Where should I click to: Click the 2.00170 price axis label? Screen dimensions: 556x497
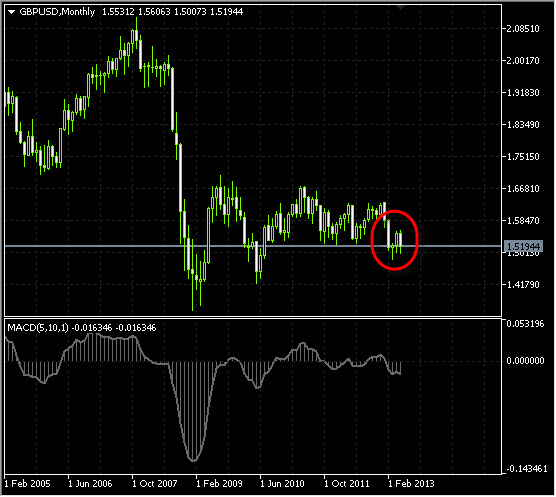coord(523,61)
